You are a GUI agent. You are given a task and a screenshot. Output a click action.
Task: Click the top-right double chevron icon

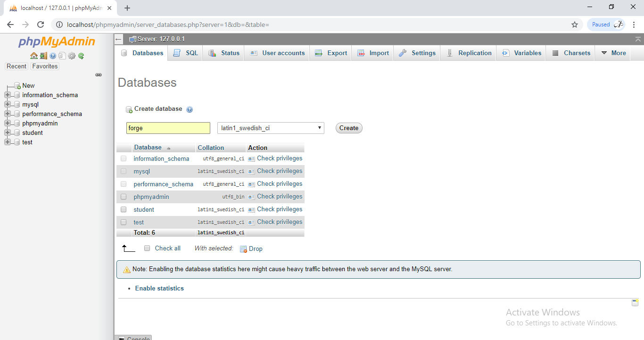coord(638,39)
